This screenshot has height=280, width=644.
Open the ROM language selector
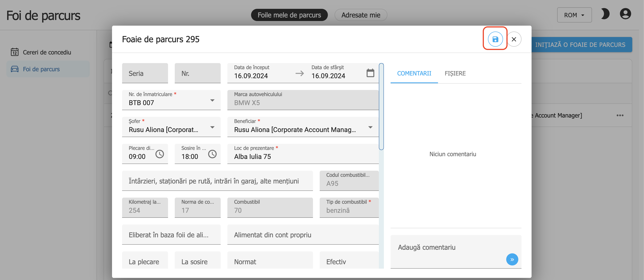pyautogui.click(x=574, y=15)
